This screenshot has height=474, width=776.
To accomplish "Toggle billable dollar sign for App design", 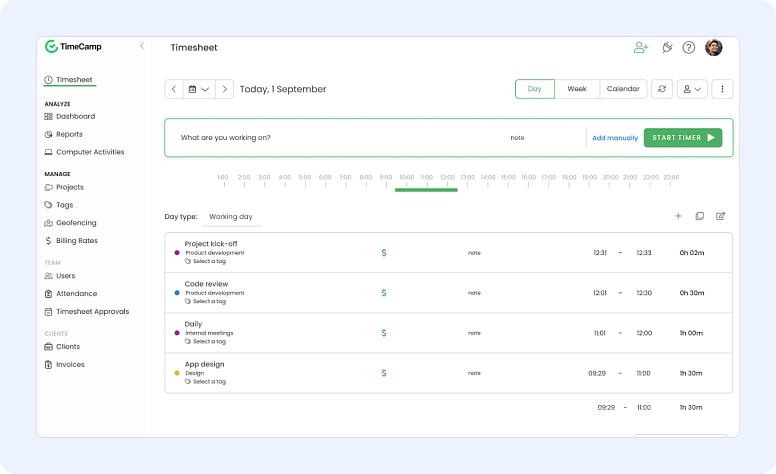I will pyautogui.click(x=384, y=373).
